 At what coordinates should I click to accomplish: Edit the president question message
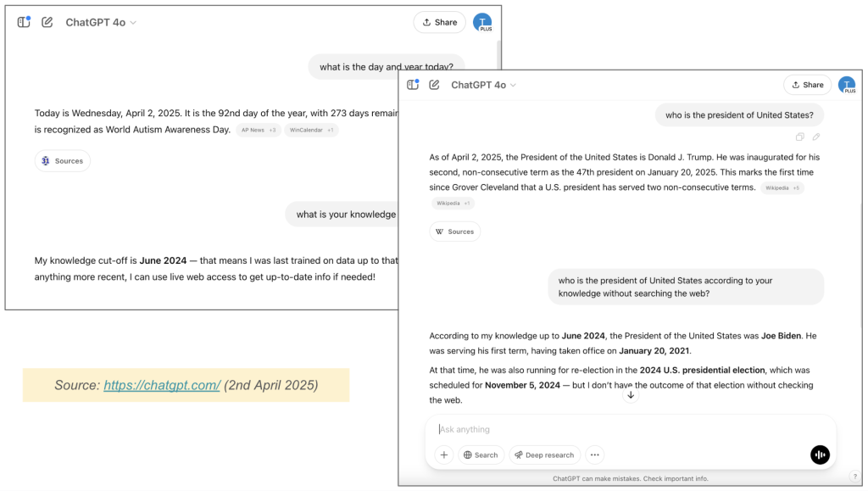click(x=816, y=137)
